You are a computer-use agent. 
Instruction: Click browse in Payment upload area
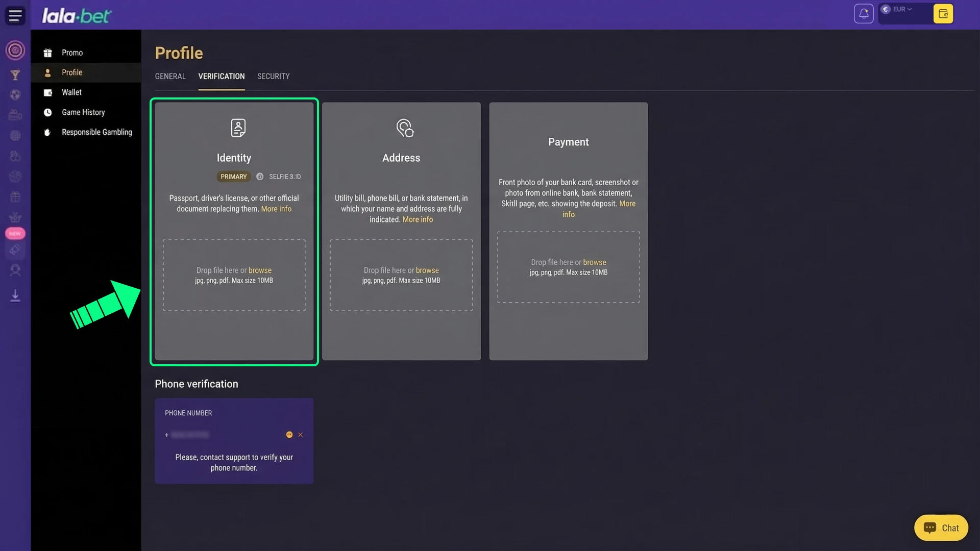pos(595,262)
